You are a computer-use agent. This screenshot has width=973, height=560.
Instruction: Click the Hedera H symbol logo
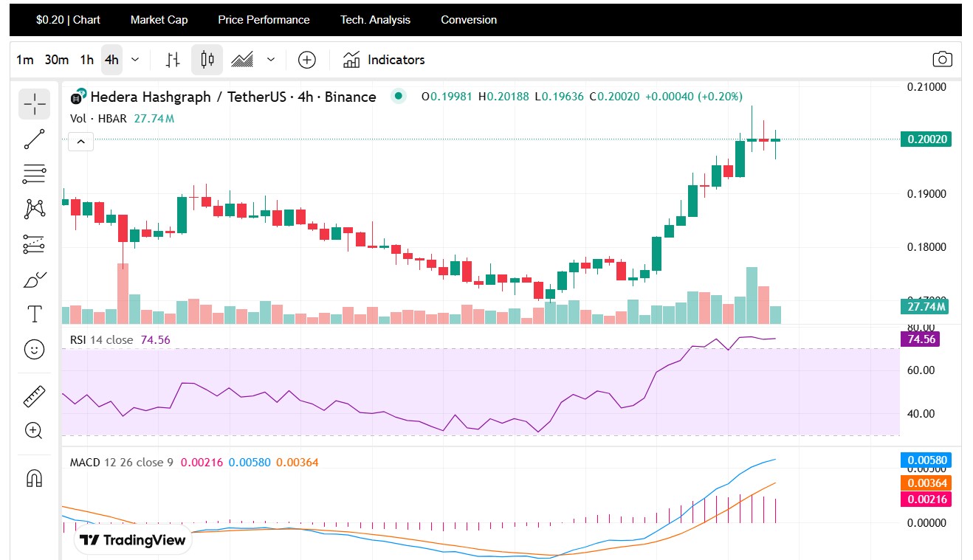pyautogui.click(x=78, y=97)
